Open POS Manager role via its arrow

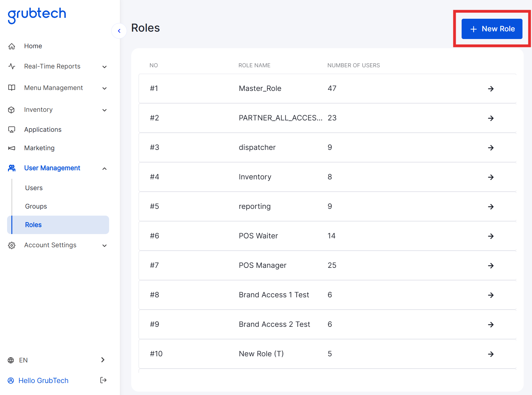coord(491,266)
